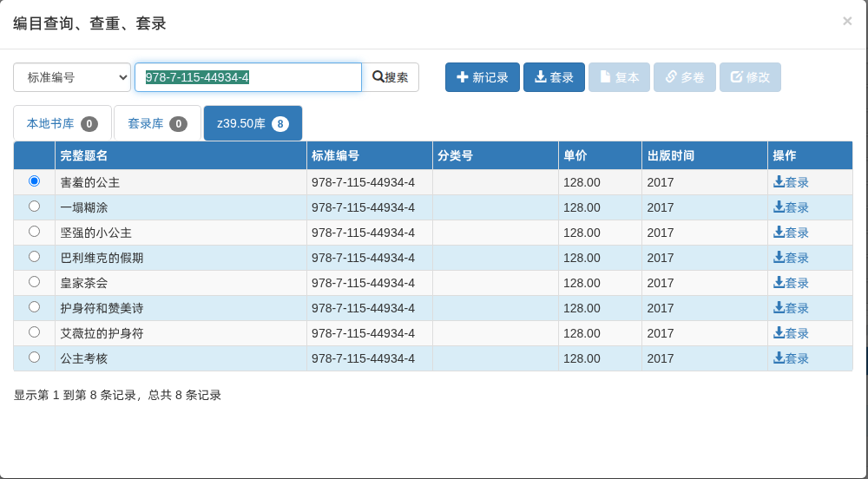Select radio button for 护身符和赞美诗
The image size is (868, 479).
[35, 306]
